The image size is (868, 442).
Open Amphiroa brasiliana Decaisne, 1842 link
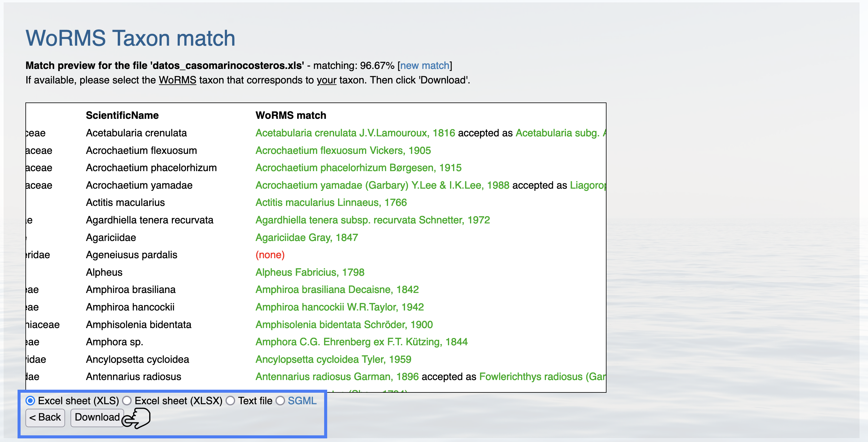pos(337,290)
